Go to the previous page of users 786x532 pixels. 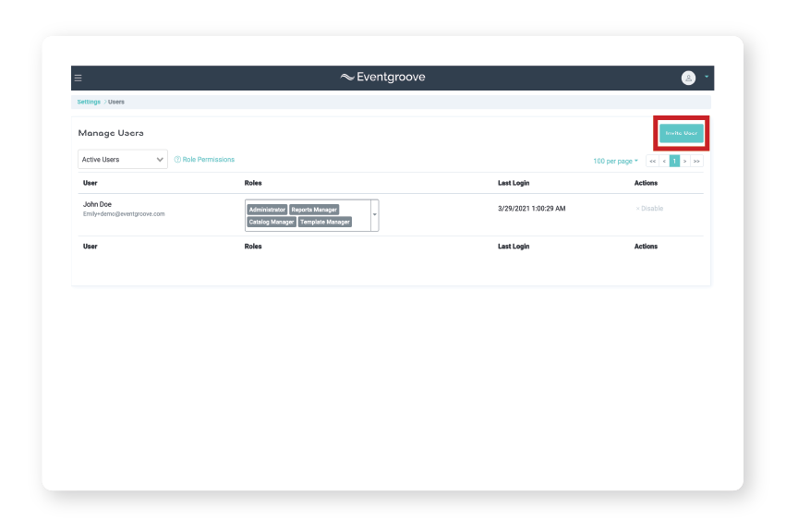pyautogui.click(x=664, y=161)
